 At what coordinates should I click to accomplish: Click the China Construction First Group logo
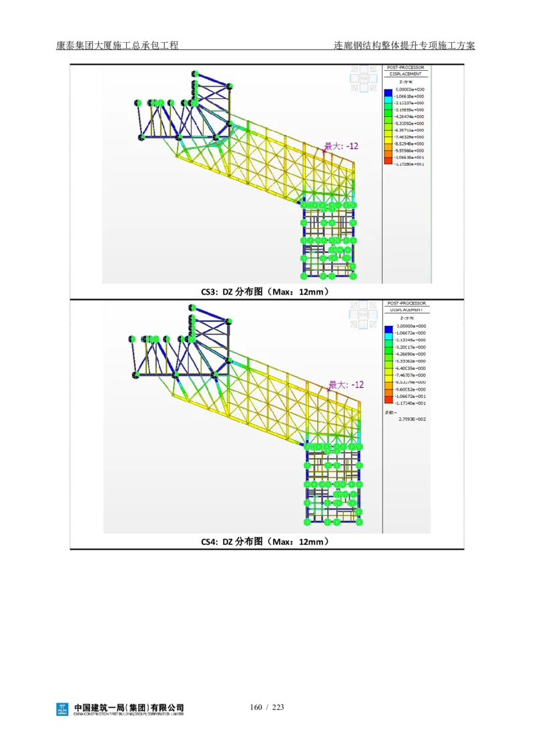(x=120, y=710)
